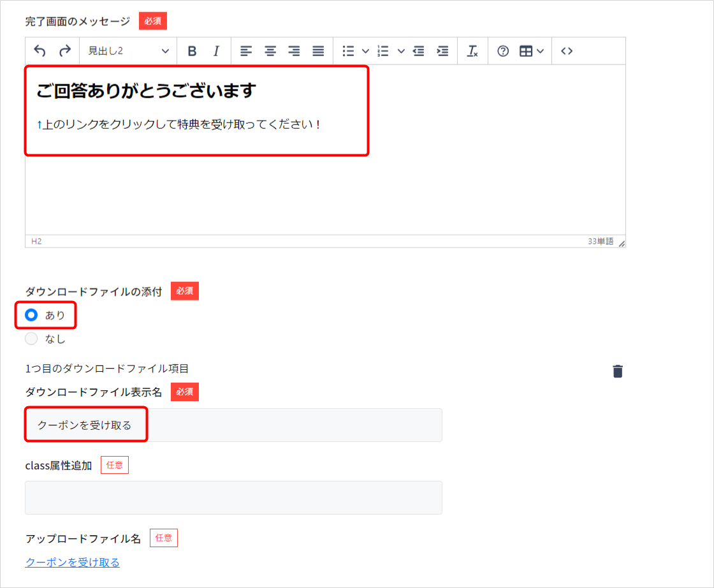Select the なし radio button
This screenshot has height=588, width=714.
(x=31, y=339)
